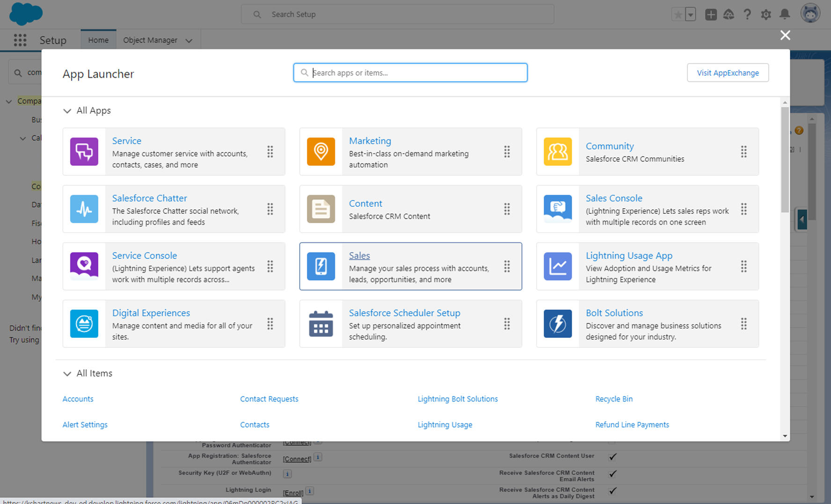Open the Refund Line Payments item link
The image size is (831, 504).
632,424
